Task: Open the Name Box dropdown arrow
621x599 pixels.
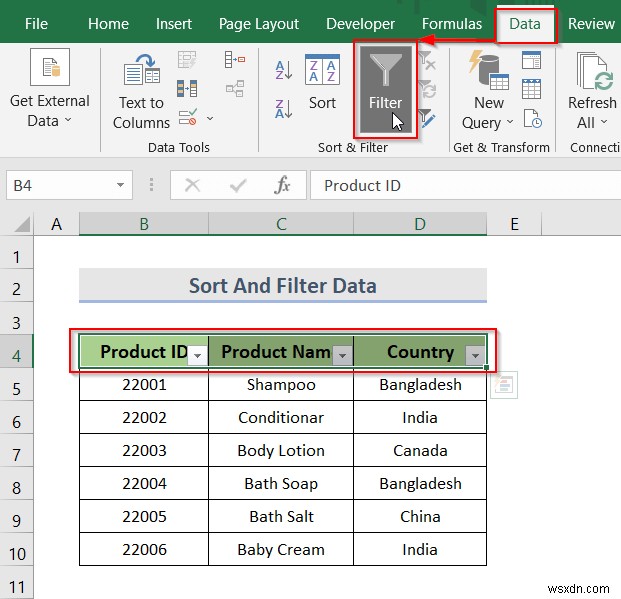Action: (x=120, y=185)
